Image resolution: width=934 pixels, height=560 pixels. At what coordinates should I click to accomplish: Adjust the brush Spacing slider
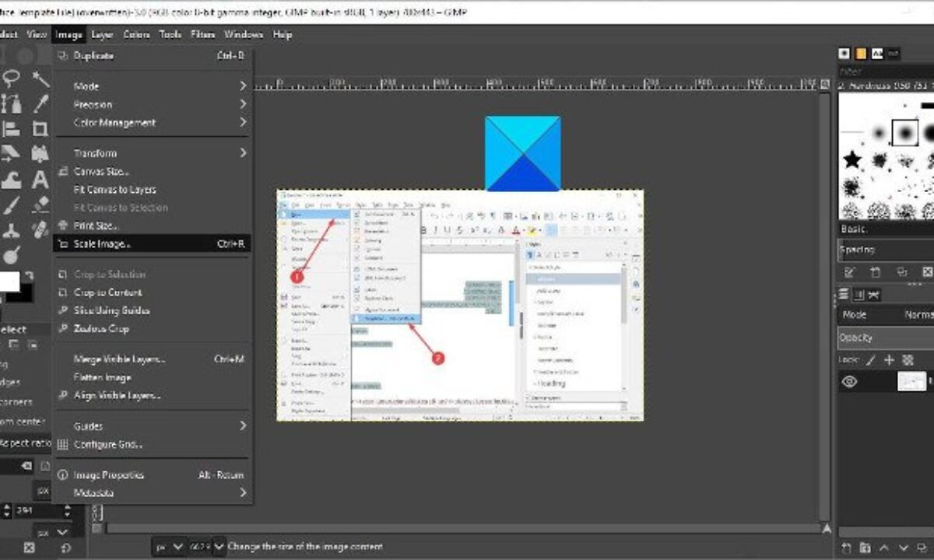886,250
